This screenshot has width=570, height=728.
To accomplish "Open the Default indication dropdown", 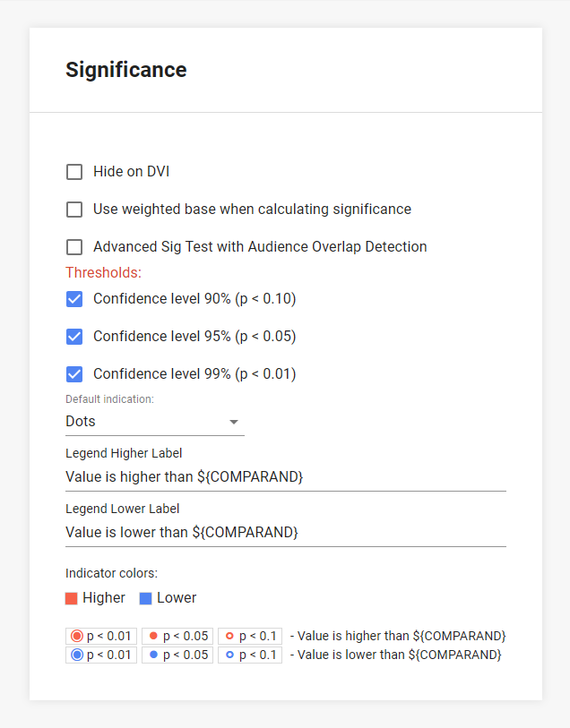I will coord(154,422).
